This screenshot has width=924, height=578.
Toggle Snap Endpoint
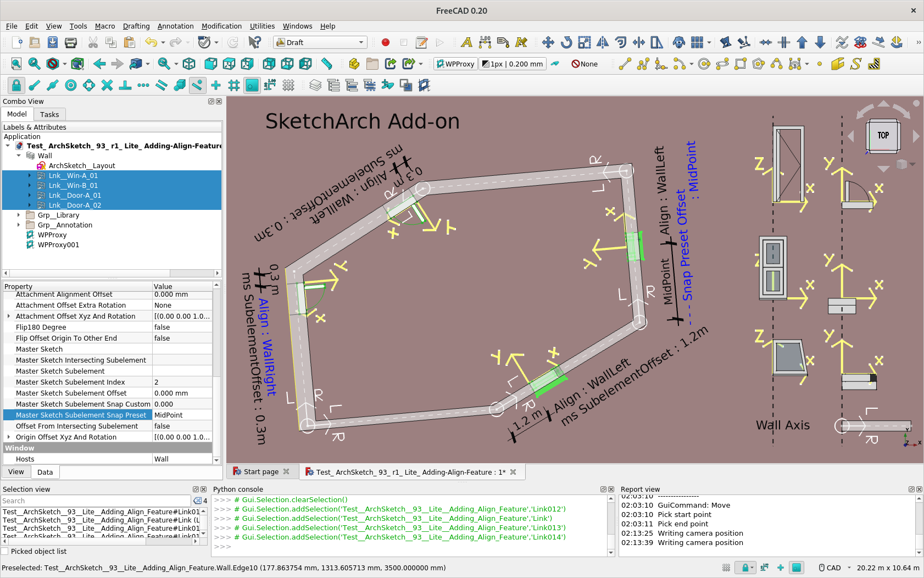tap(35, 85)
